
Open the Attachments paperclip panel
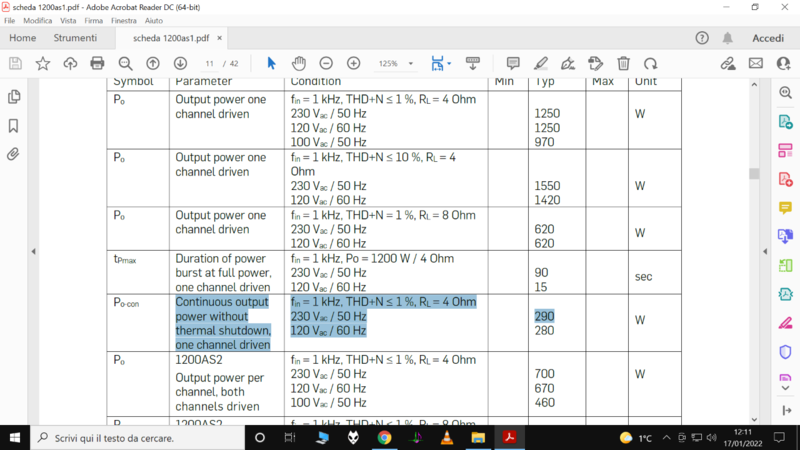(x=14, y=154)
